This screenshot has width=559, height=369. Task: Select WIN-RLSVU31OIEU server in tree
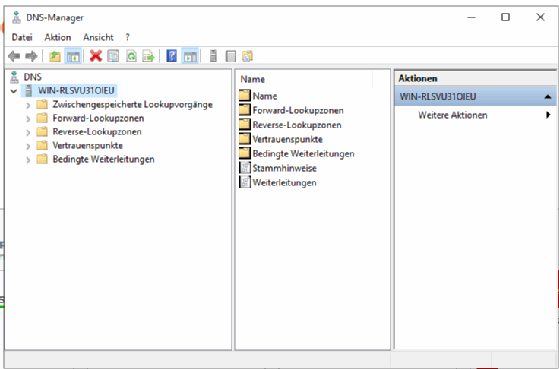point(76,91)
